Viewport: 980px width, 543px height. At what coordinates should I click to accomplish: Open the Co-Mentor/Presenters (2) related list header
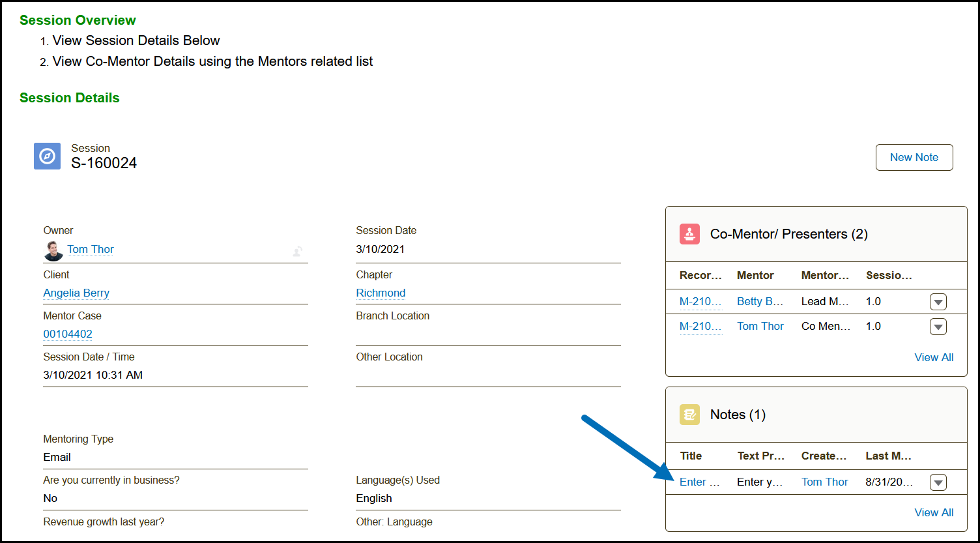(788, 234)
